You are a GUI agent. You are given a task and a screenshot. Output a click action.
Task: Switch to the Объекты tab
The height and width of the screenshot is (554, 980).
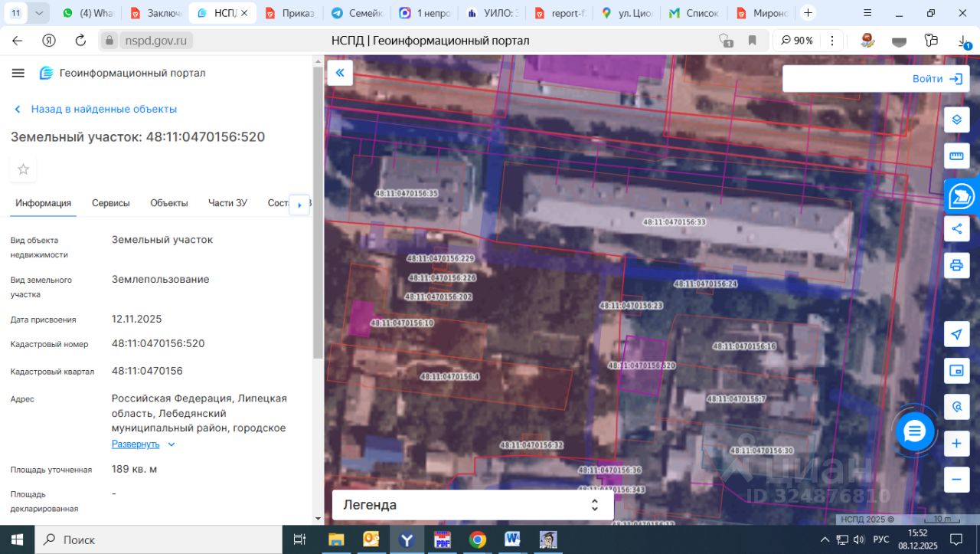coord(169,203)
